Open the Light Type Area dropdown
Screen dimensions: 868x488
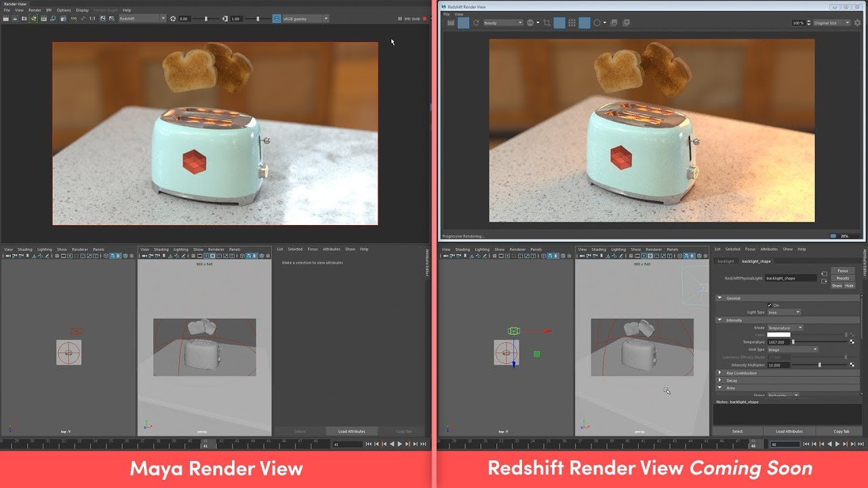(x=784, y=312)
